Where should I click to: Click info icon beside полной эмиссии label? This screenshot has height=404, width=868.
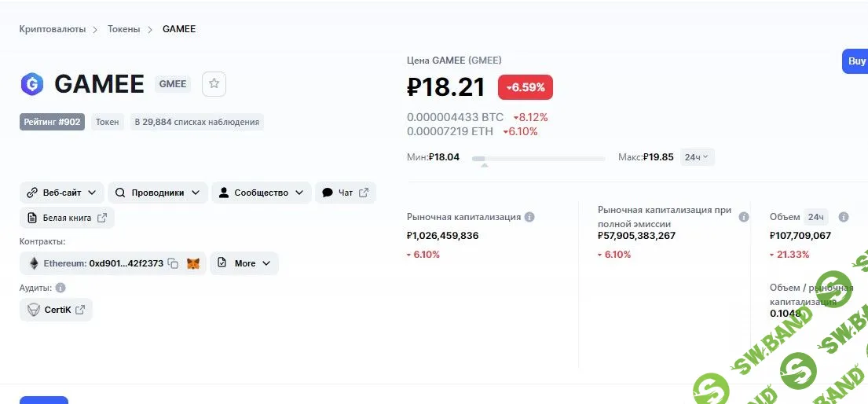click(744, 217)
